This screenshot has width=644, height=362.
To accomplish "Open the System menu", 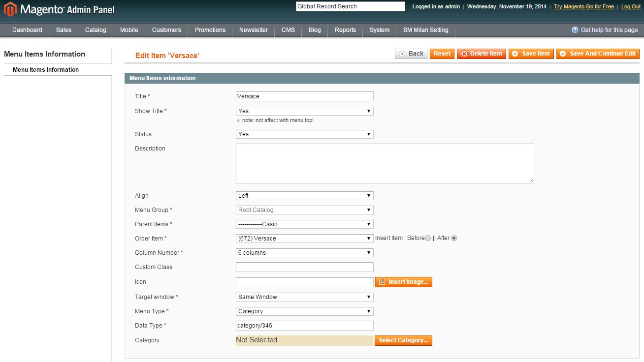I will pos(380,30).
